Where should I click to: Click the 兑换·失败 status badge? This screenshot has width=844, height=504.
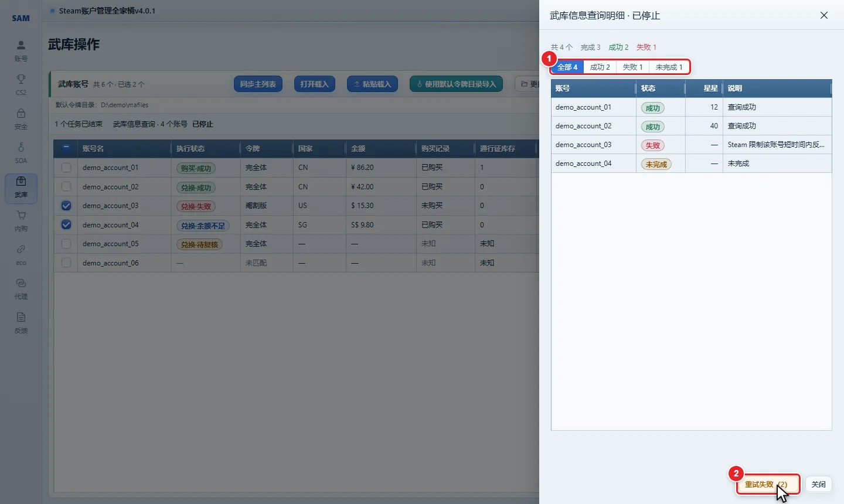tap(196, 207)
